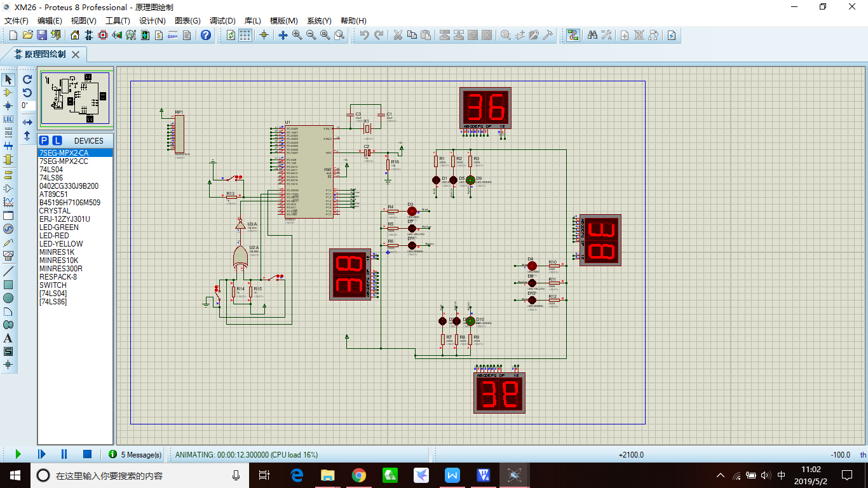This screenshot has width=868, height=488.
Task: Click the New Project toolbar icon
Action: click(13, 35)
